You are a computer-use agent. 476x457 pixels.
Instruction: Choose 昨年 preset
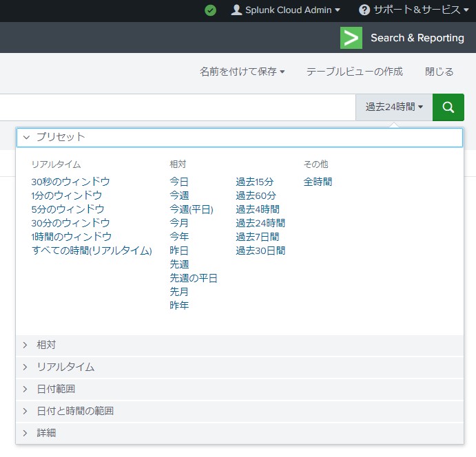pyautogui.click(x=179, y=306)
